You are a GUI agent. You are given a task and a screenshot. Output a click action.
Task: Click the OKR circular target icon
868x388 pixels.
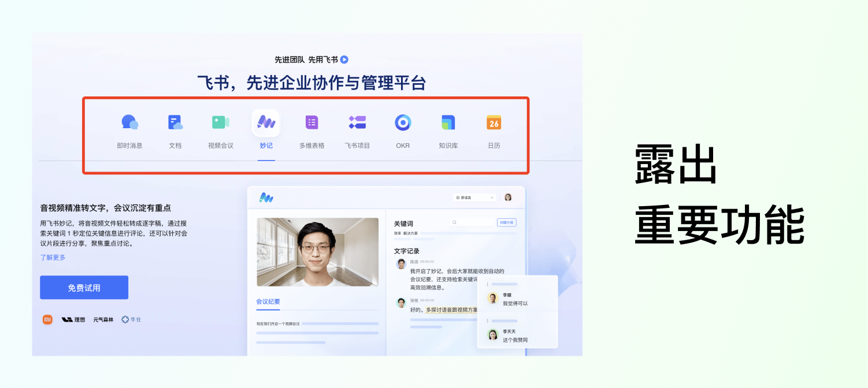click(x=403, y=122)
